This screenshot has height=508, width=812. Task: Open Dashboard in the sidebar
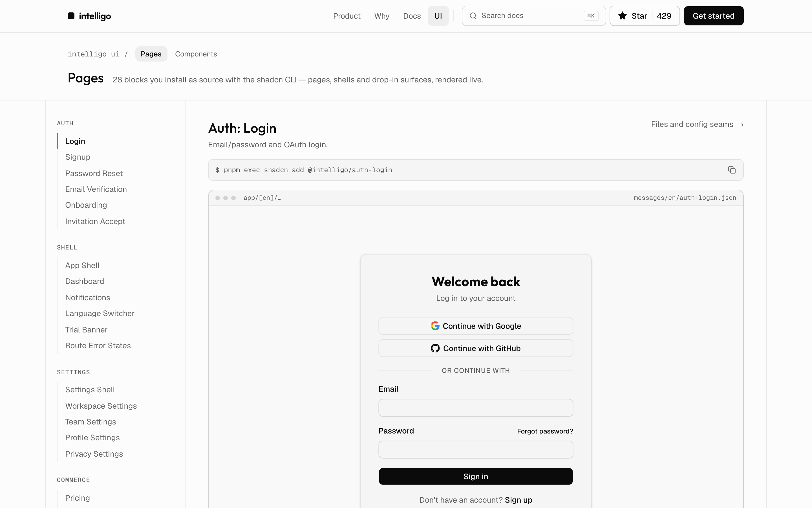coord(85,281)
